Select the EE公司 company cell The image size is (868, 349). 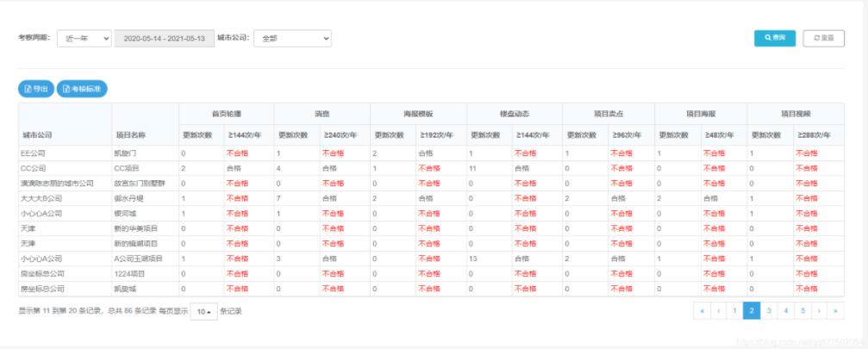(65, 153)
